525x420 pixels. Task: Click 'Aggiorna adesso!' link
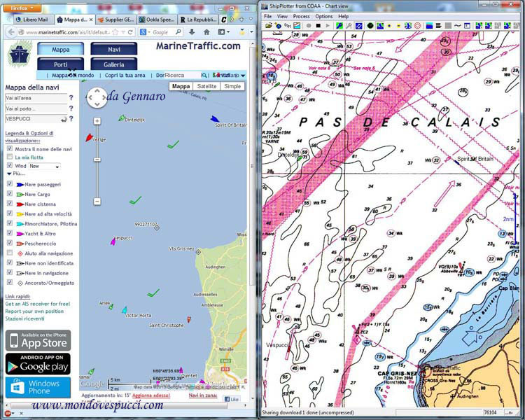tap(151, 395)
